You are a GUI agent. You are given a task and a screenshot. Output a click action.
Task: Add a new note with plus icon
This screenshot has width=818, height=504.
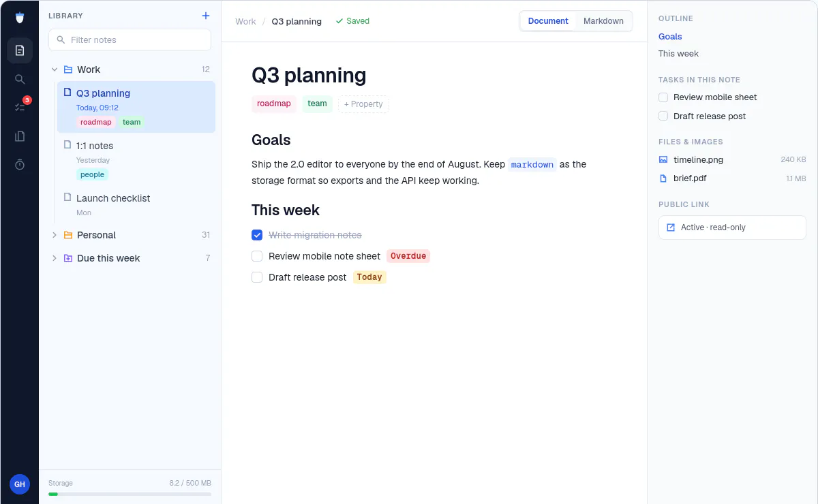coord(206,16)
